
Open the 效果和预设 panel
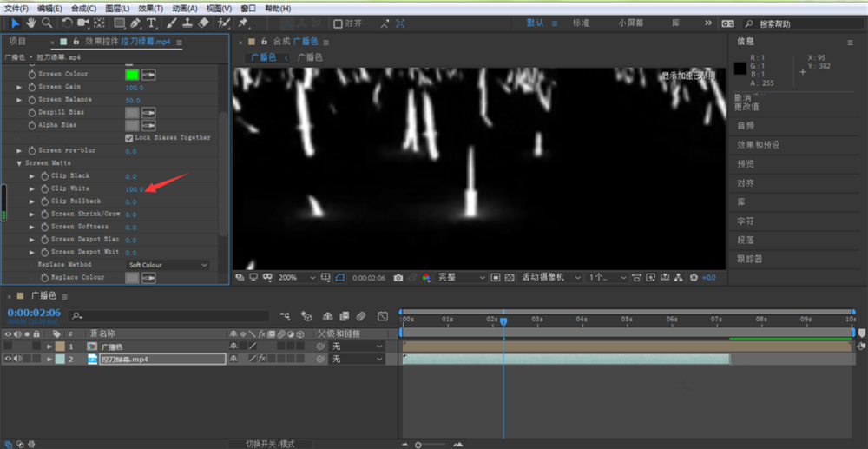click(758, 144)
